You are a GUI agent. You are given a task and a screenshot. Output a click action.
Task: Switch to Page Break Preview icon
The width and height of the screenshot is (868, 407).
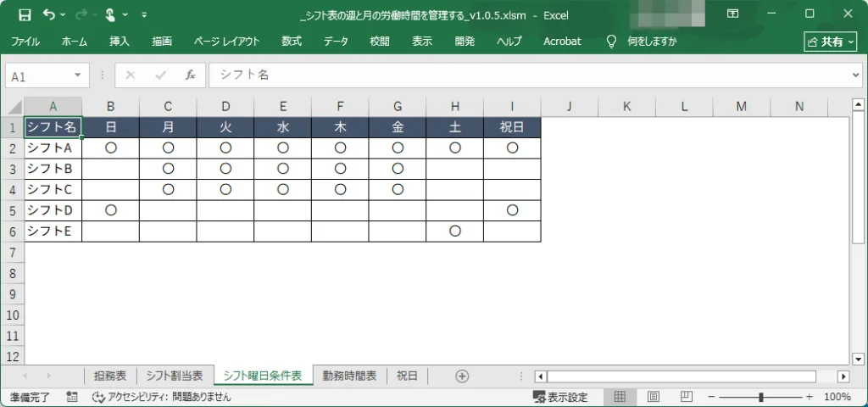click(x=687, y=397)
